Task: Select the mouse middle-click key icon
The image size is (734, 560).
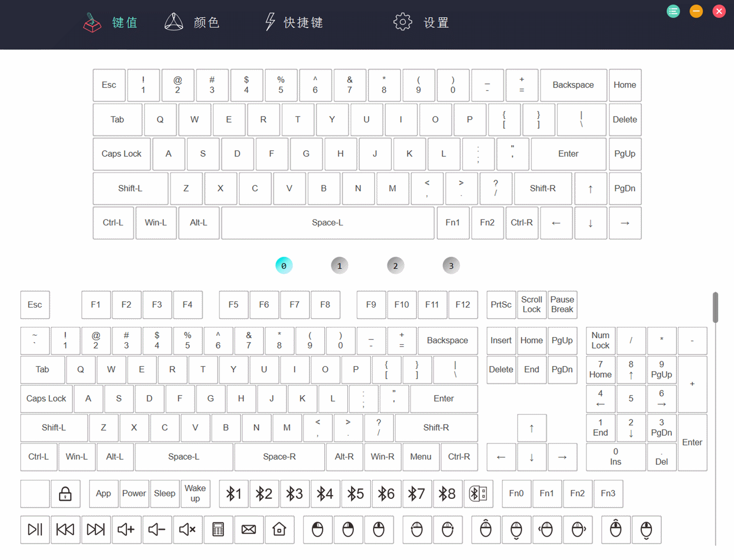Action: click(x=379, y=529)
